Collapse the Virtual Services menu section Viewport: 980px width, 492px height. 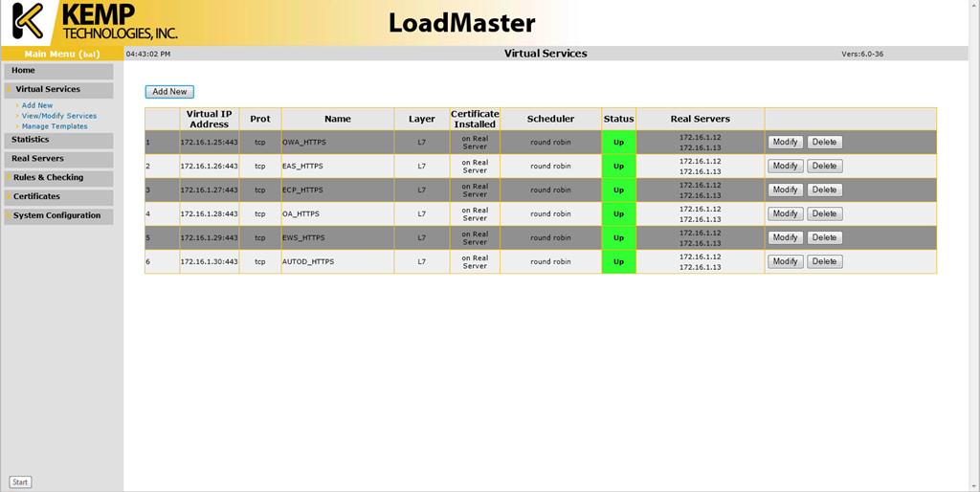pos(58,89)
